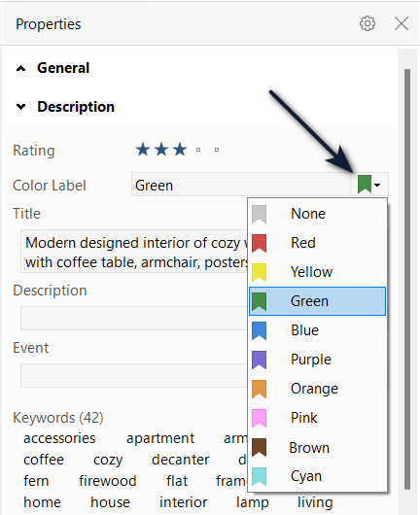Select None in color label menu

tap(317, 214)
